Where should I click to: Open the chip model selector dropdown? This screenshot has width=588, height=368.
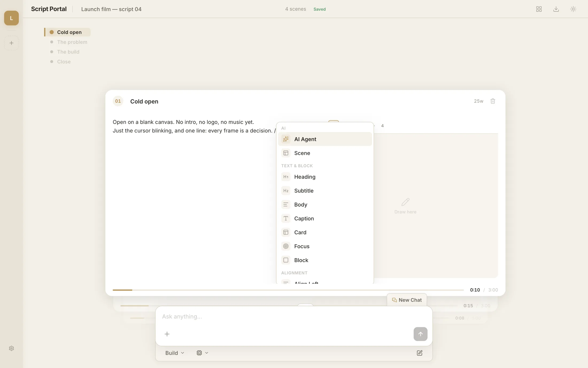pyautogui.click(x=202, y=353)
